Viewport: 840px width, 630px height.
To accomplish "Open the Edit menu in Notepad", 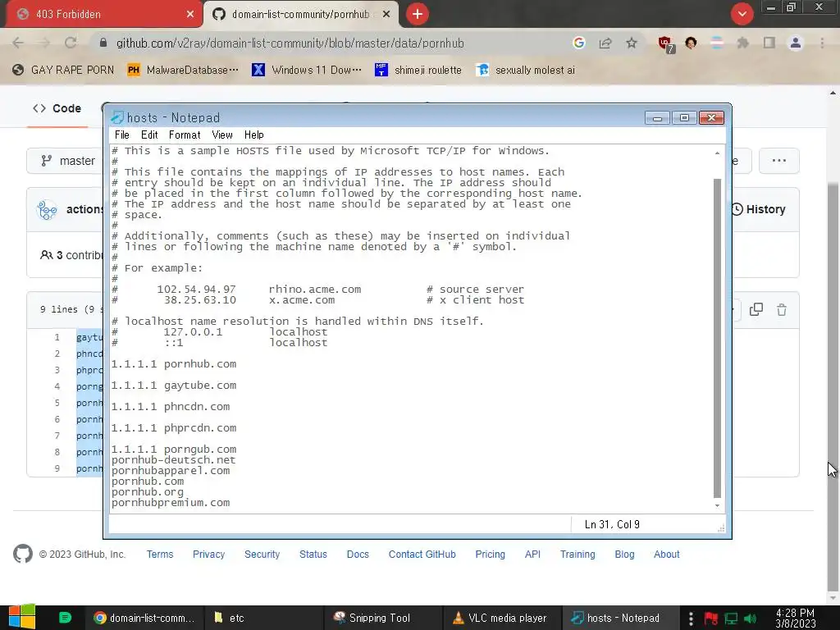I will pyautogui.click(x=149, y=135).
